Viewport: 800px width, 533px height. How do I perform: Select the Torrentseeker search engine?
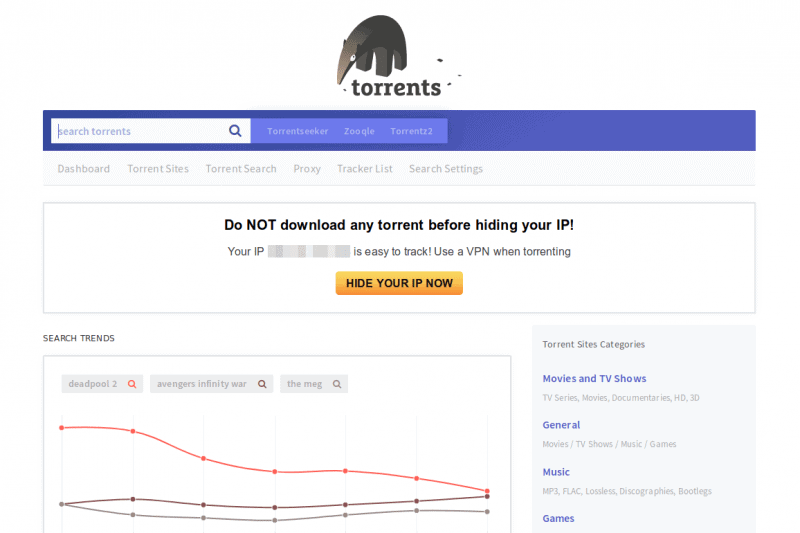pos(297,131)
